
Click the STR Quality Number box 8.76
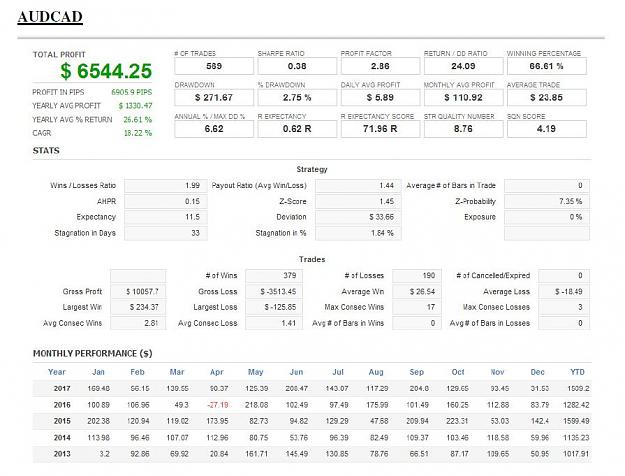coord(463,129)
